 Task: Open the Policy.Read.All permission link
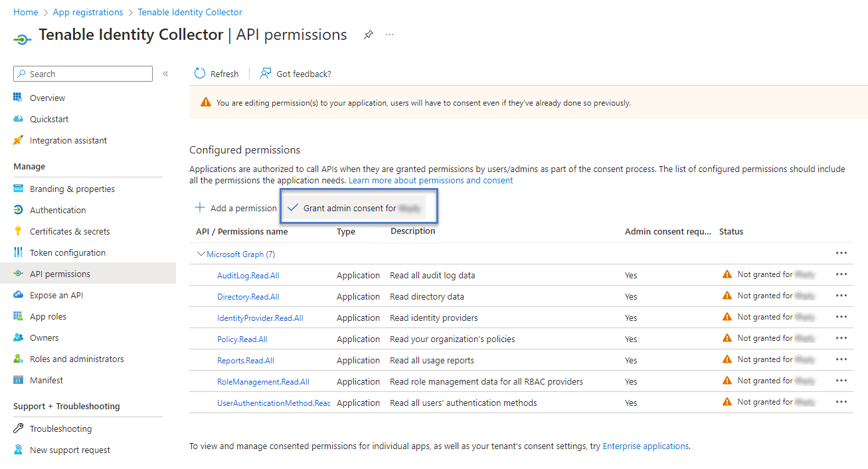click(242, 339)
